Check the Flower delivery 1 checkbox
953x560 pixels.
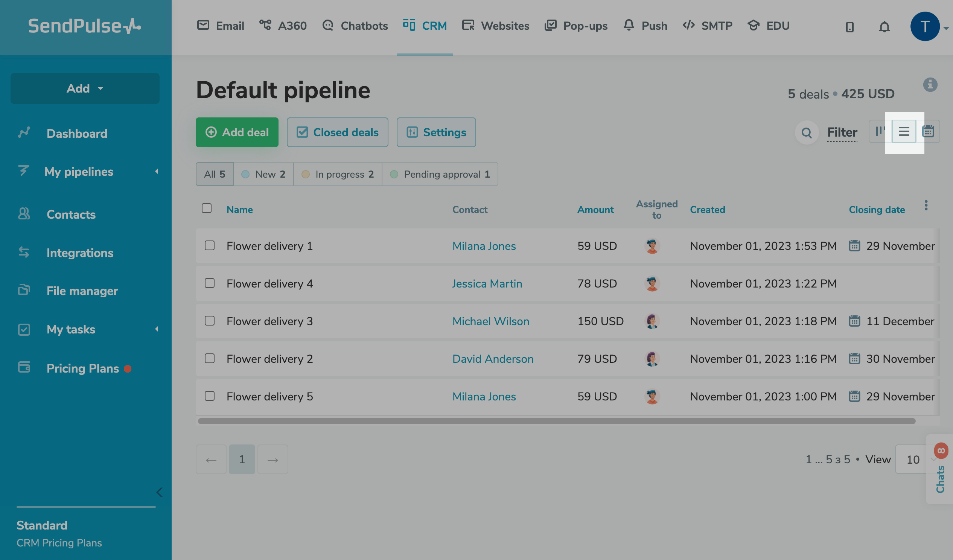click(x=210, y=246)
